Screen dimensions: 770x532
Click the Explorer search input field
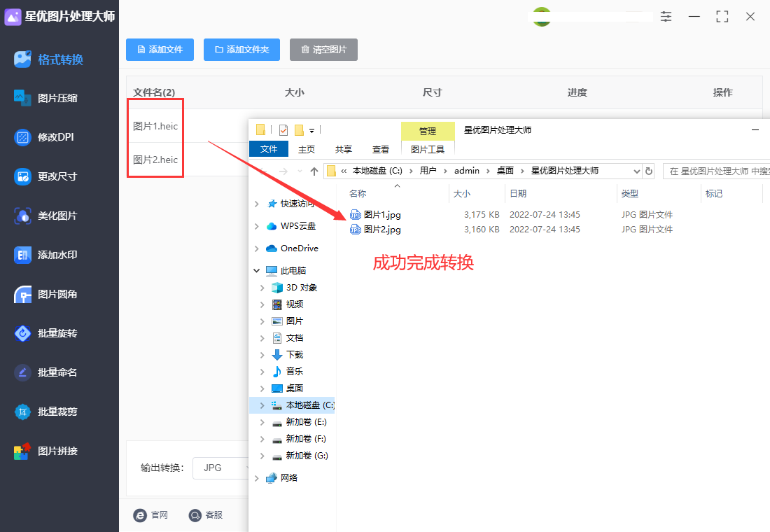[x=717, y=171]
